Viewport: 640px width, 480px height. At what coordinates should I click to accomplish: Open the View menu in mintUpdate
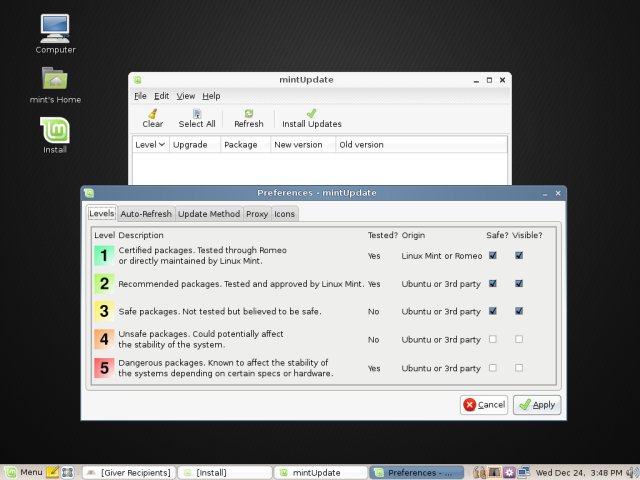pyautogui.click(x=185, y=96)
